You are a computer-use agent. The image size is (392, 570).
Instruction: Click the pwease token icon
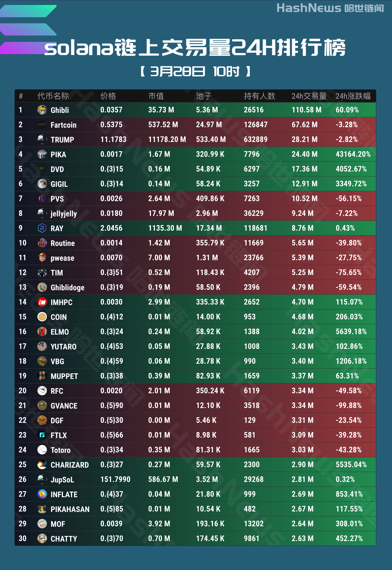click(42, 258)
